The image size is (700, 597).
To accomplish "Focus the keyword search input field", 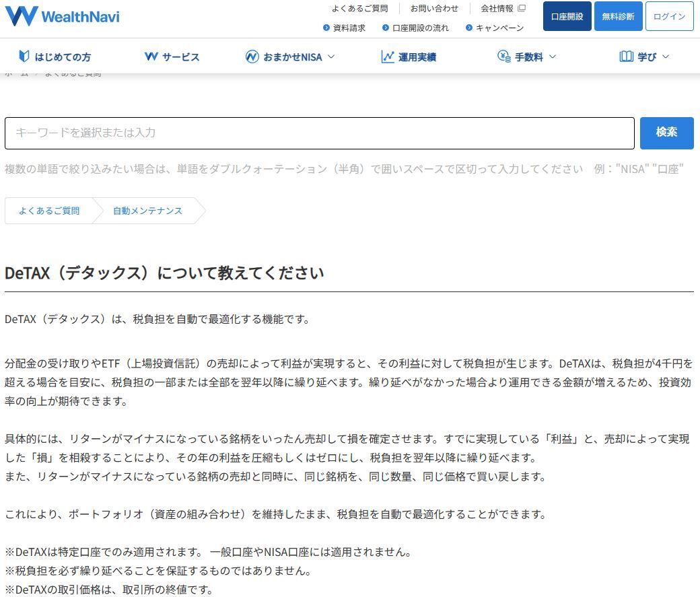I will pos(320,133).
